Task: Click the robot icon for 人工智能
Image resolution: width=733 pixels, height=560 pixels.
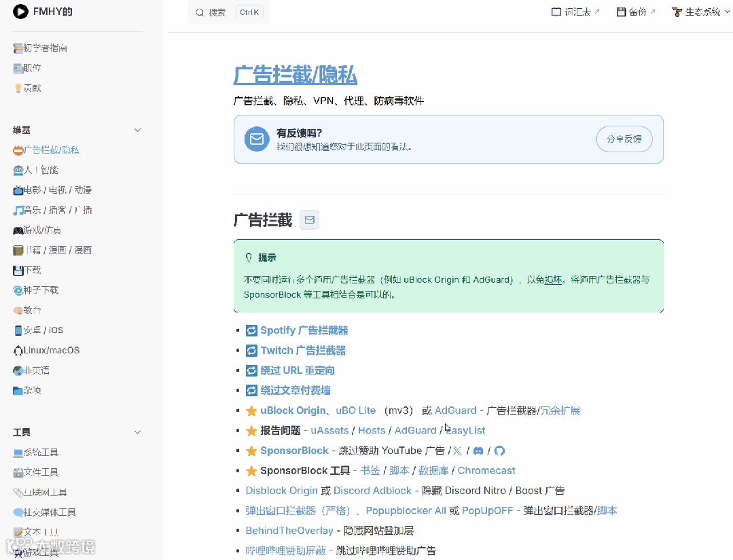Action: click(18, 171)
